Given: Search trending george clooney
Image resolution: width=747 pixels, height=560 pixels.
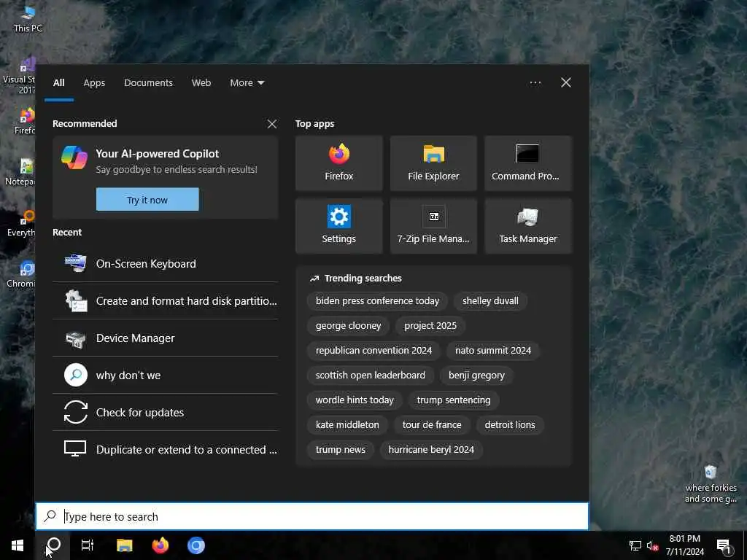Looking at the screenshot, I should point(348,326).
